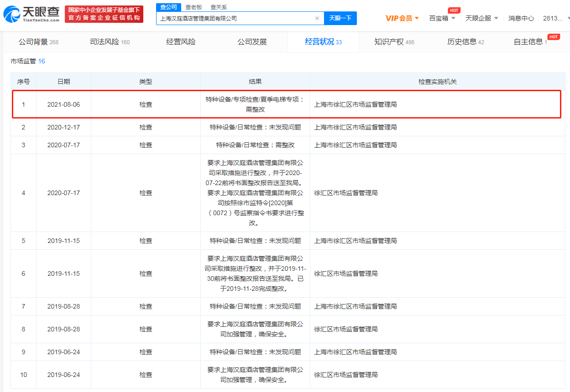Click the TianYanCha logo
Viewport: 570px width, 392px height.
(x=31, y=14)
